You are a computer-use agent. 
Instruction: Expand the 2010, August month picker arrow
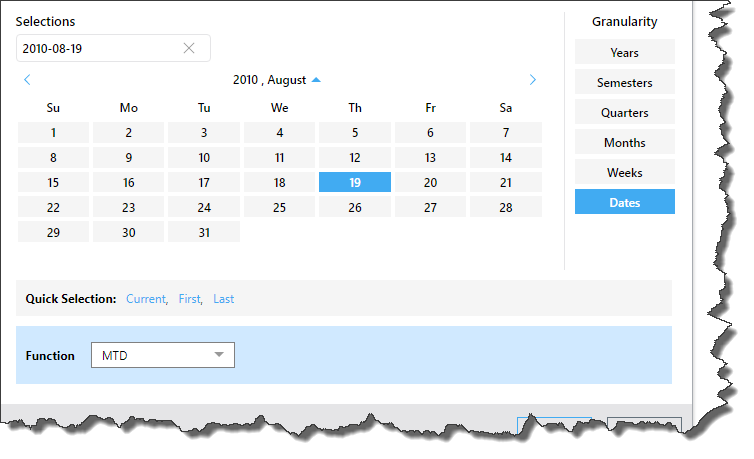[x=316, y=80]
